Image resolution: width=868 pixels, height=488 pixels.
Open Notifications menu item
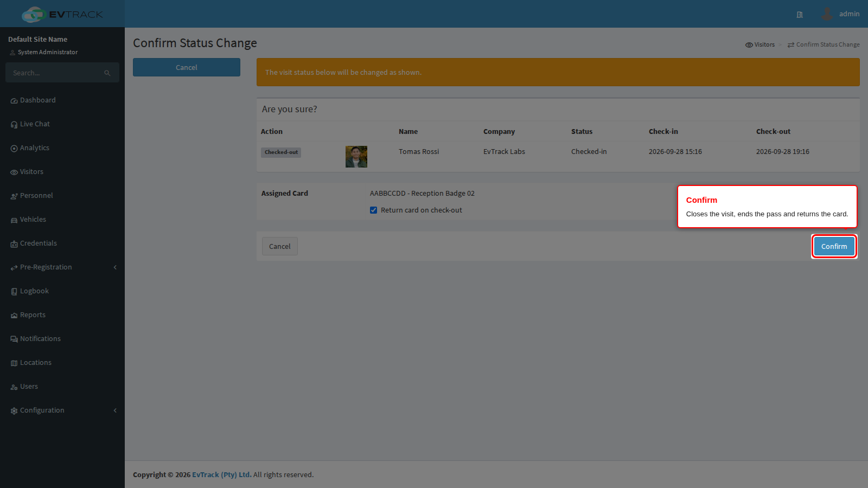(x=62, y=339)
